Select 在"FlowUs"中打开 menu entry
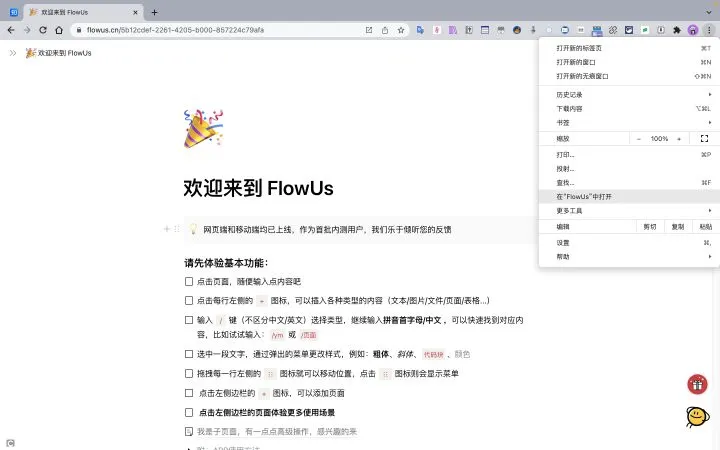This screenshot has width=720, height=450. 629,197
